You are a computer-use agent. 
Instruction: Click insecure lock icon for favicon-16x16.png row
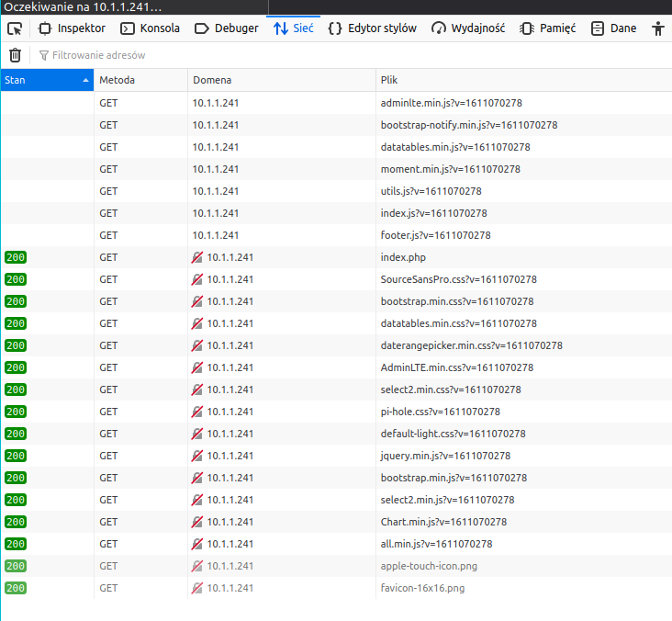197,588
